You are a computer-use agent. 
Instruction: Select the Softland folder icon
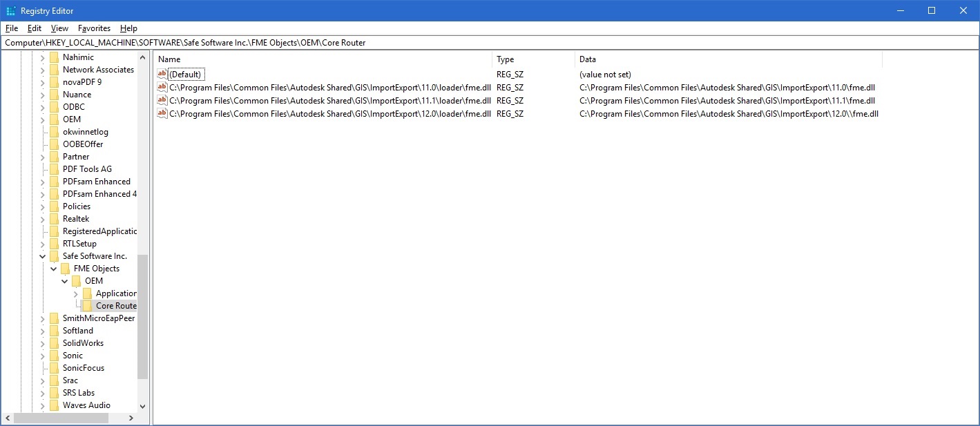coord(55,331)
